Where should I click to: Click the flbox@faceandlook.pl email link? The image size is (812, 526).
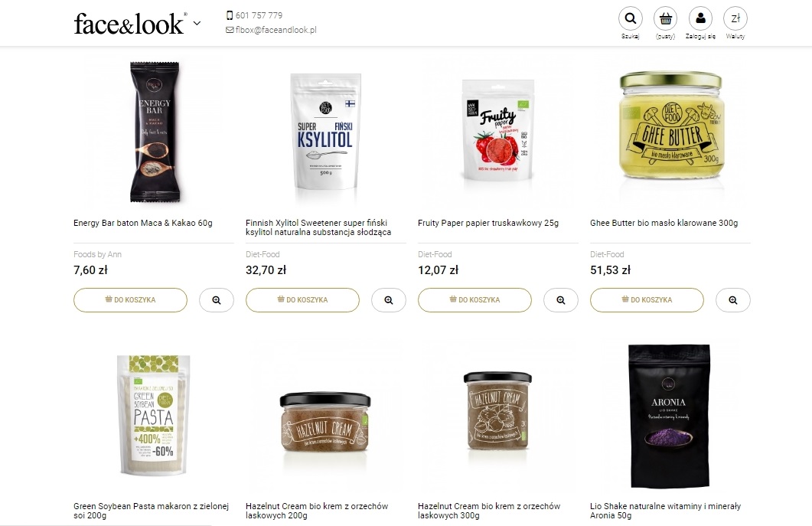tap(272, 30)
